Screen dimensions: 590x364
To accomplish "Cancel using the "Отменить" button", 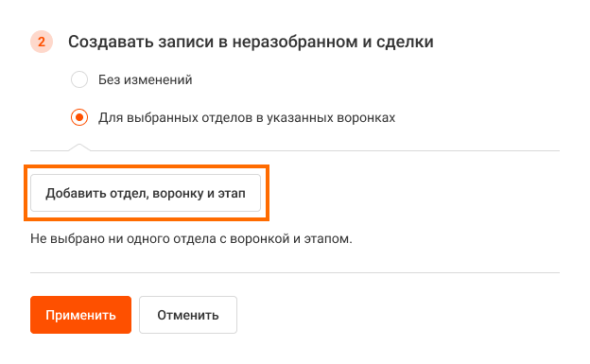I will click(x=188, y=315).
